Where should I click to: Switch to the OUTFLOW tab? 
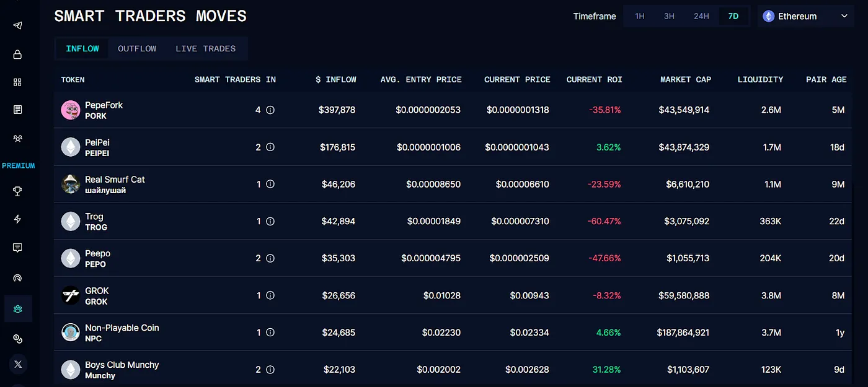click(x=137, y=48)
